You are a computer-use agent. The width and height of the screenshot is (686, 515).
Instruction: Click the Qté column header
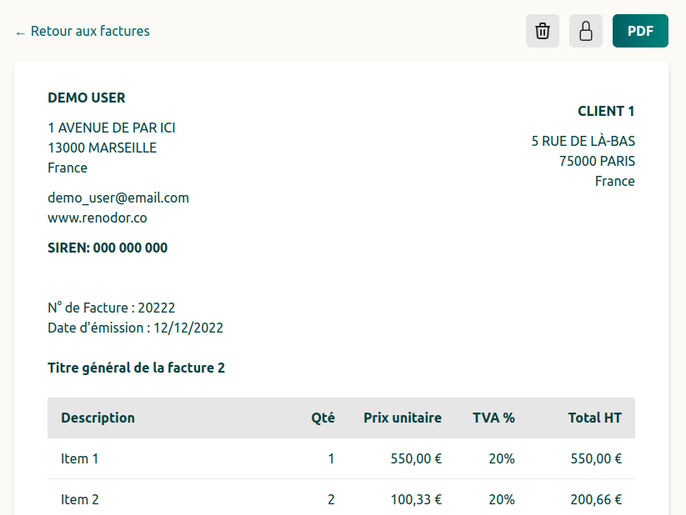point(322,418)
